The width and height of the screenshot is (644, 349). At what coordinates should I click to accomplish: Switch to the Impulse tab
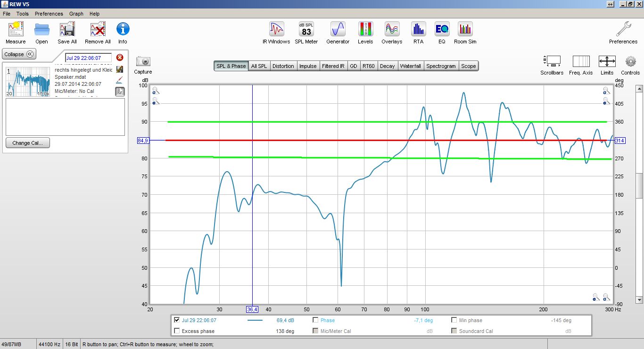pos(308,66)
